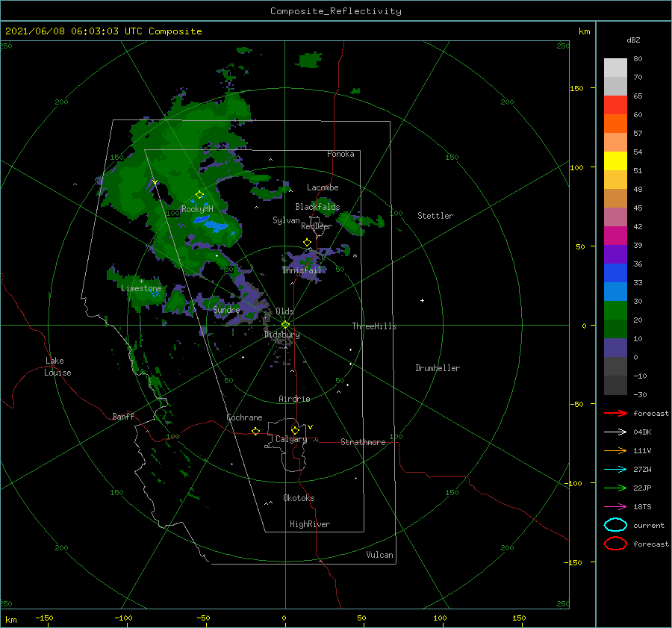Select the bright green 30 dBZ legend swatch
Viewport: 672px width, 628px height.
[x=615, y=310]
